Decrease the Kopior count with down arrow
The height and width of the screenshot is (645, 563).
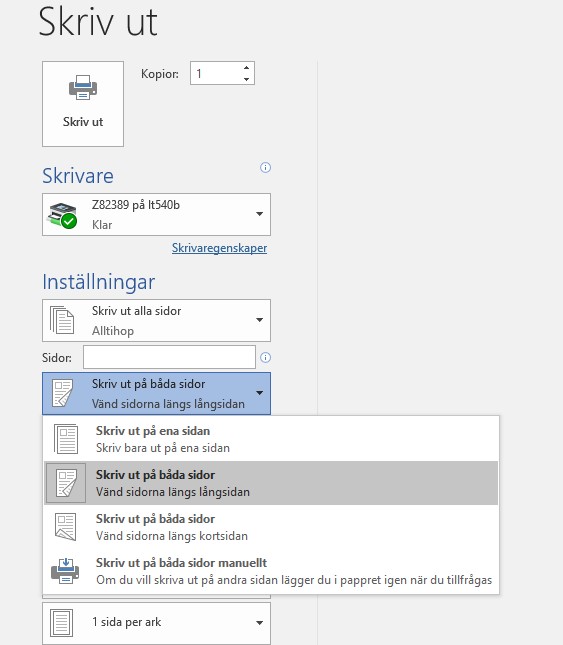coord(246,79)
